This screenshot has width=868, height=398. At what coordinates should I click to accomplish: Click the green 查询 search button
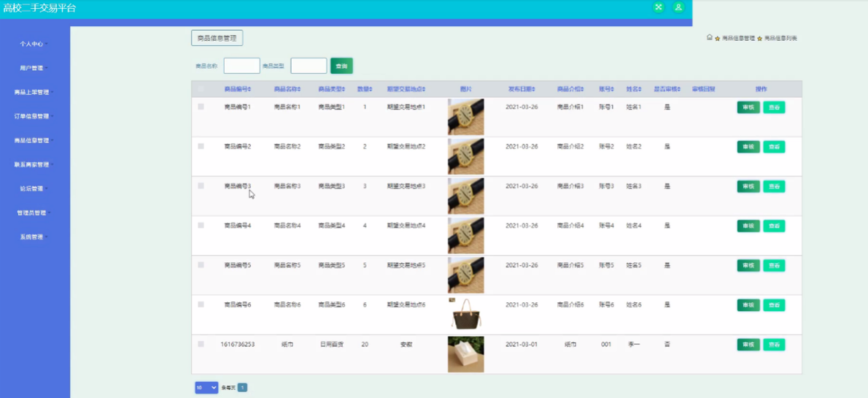tap(341, 66)
